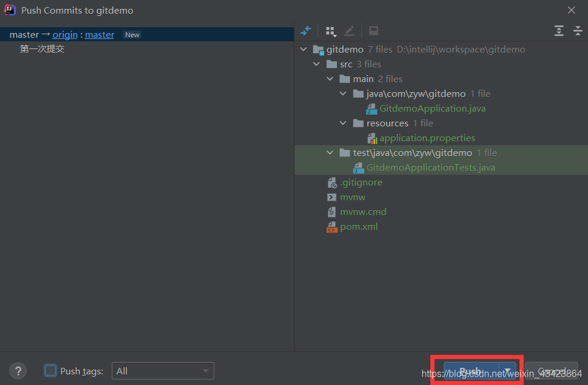Open the Push tags All dropdown

point(163,371)
